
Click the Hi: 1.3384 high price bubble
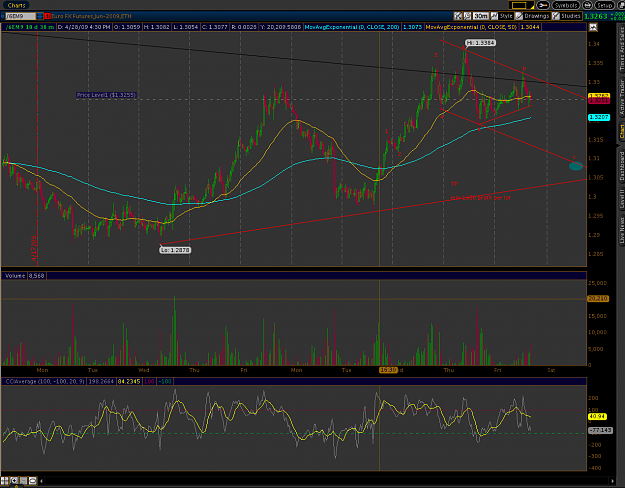[481, 43]
